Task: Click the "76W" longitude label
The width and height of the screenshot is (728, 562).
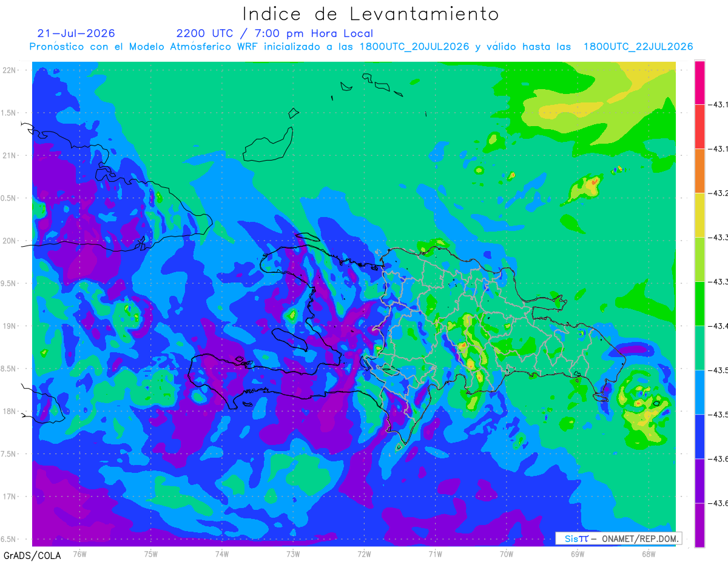Action: [79, 554]
